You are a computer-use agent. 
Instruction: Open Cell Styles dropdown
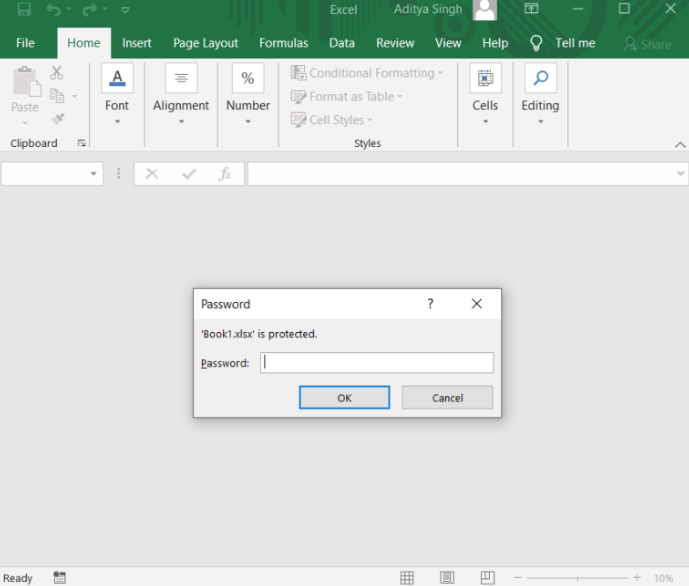(331, 120)
